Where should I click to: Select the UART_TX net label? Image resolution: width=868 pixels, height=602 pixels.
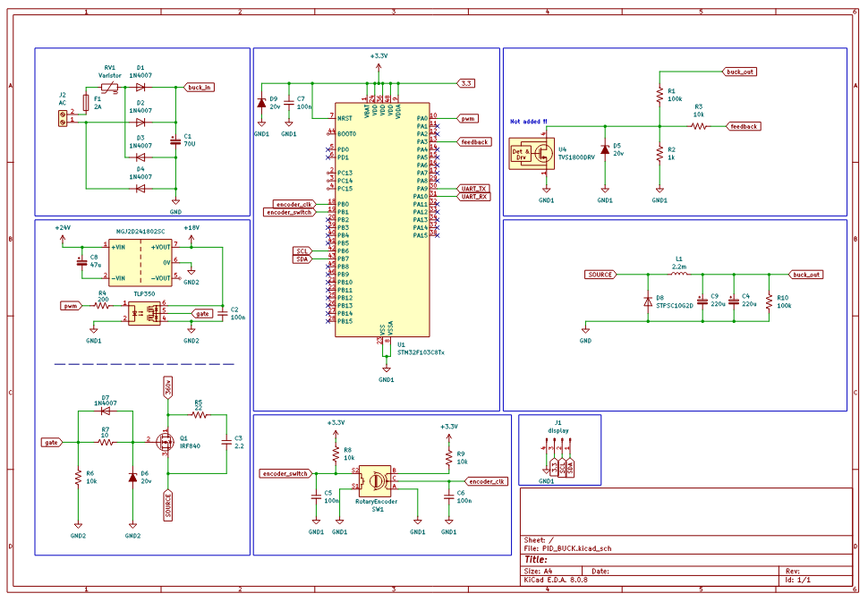[472, 189]
